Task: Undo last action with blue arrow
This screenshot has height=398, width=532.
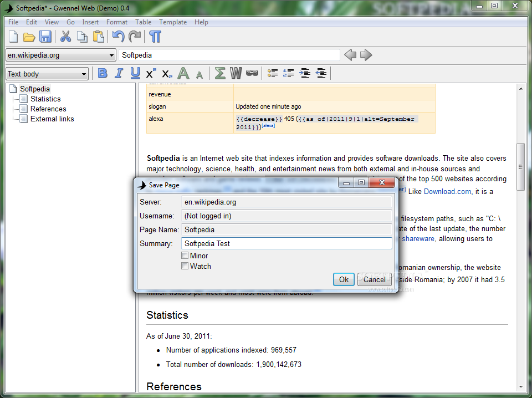Action: point(118,36)
